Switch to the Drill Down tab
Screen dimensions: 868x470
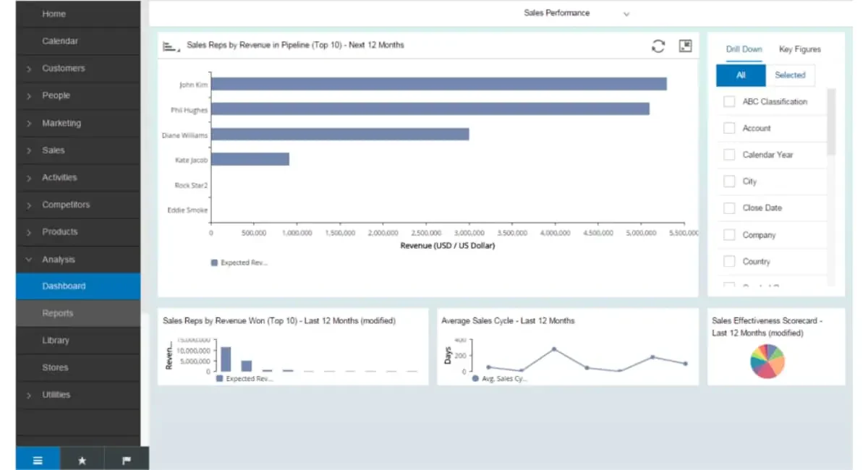[744, 49]
